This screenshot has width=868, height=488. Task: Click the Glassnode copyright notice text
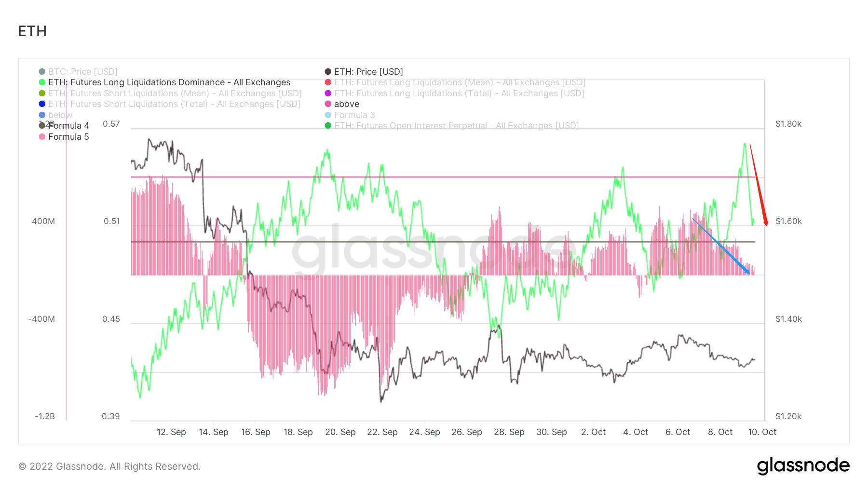tap(109, 466)
